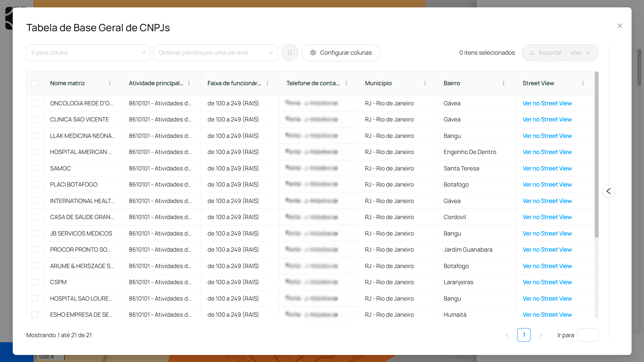Go to previous page arrow

click(x=507, y=335)
